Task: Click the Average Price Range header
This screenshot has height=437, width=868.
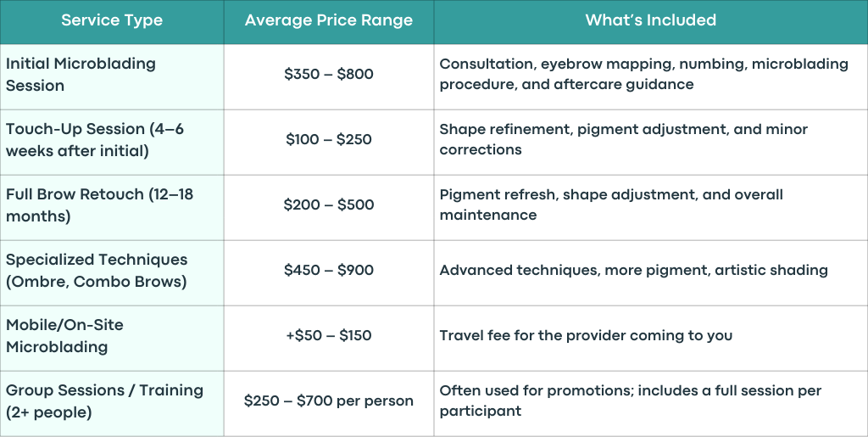Action: (x=329, y=21)
